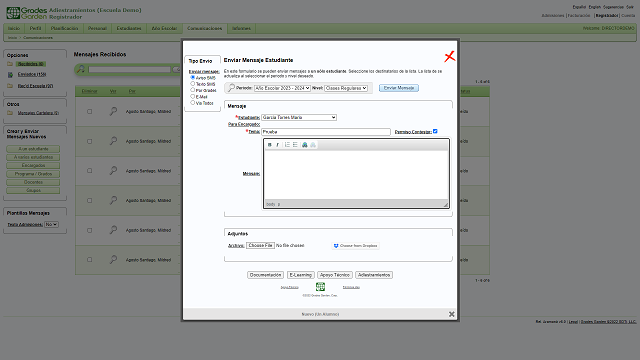The image size is (640, 360).
Task: Open the Perfil menu
Action: 36,28
